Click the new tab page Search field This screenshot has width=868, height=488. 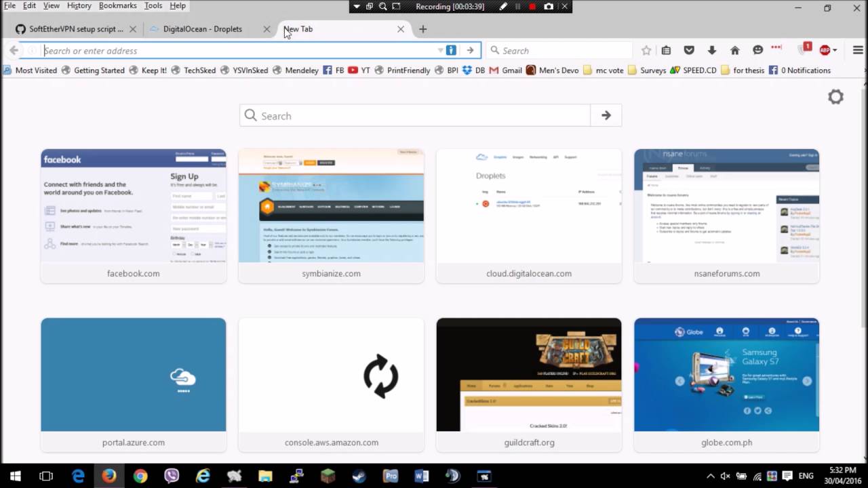(415, 115)
